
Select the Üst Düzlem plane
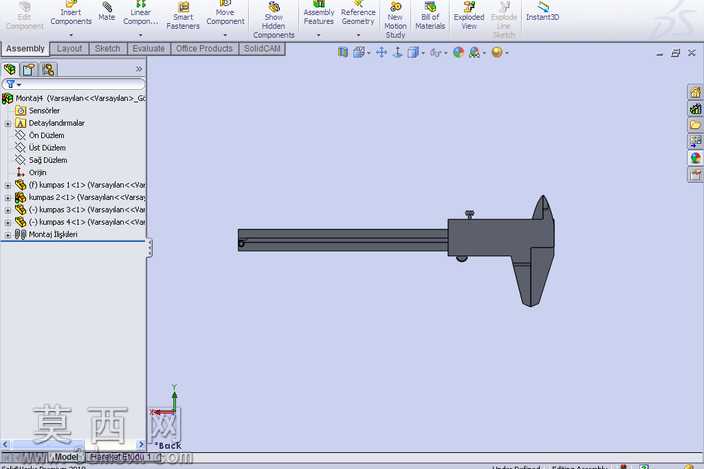(x=40, y=148)
